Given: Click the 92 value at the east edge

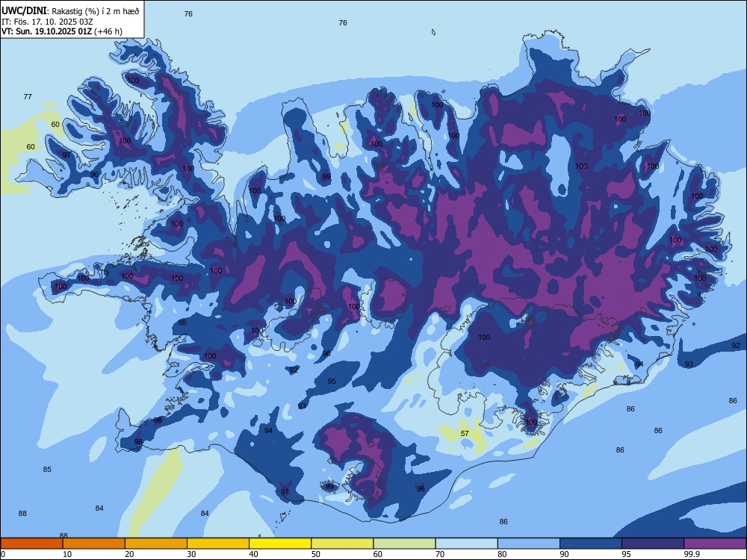Looking at the screenshot, I should pyautogui.click(x=736, y=345).
